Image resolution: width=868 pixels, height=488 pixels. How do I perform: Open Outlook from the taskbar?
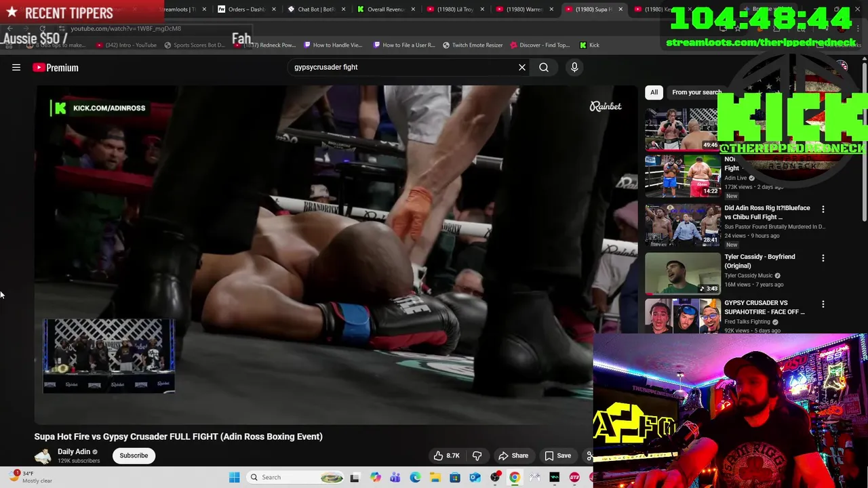click(475, 477)
